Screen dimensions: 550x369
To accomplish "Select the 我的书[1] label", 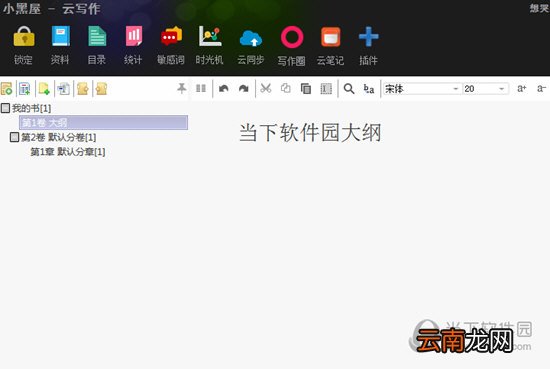I will pos(32,108).
